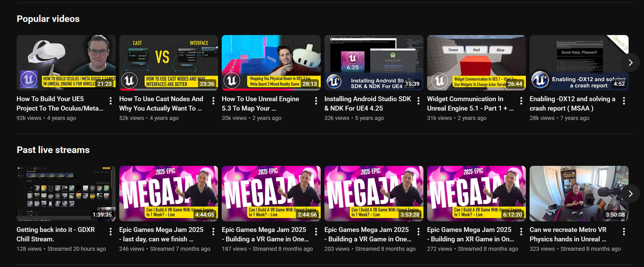644x267 pixels.
Task: Click '128 views • Streamed 20 hours ago' text
Action: tap(61, 249)
